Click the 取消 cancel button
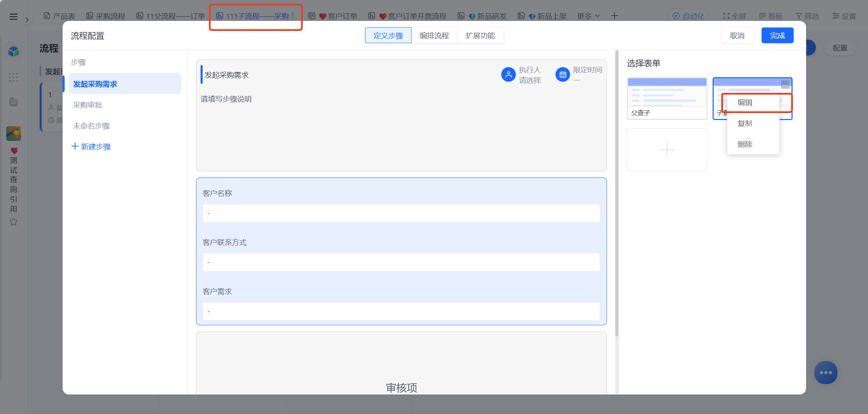The width and height of the screenshot is (868, 414). (737, 35)
